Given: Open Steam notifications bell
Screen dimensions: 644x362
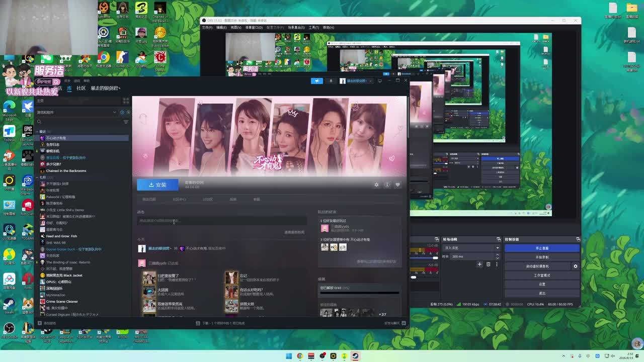Looking at the screenshot, I should [x=331, y=80].
